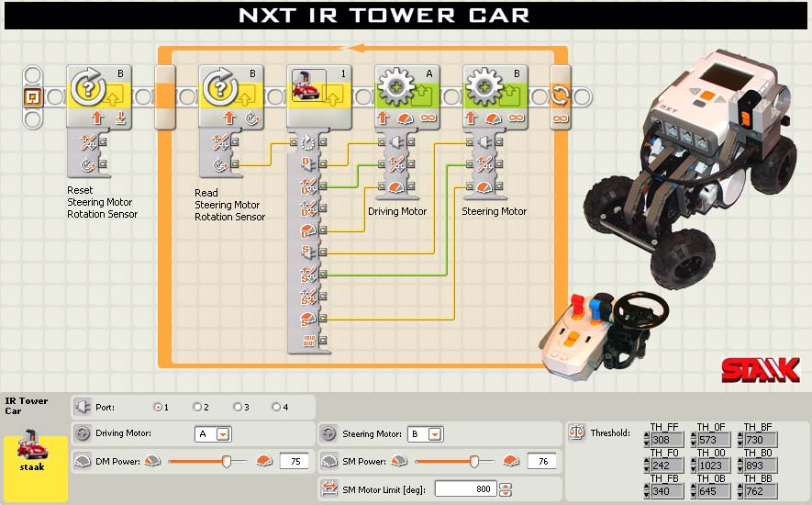
Task: Click the DM Power slider handle
Action: click(227, 461)
